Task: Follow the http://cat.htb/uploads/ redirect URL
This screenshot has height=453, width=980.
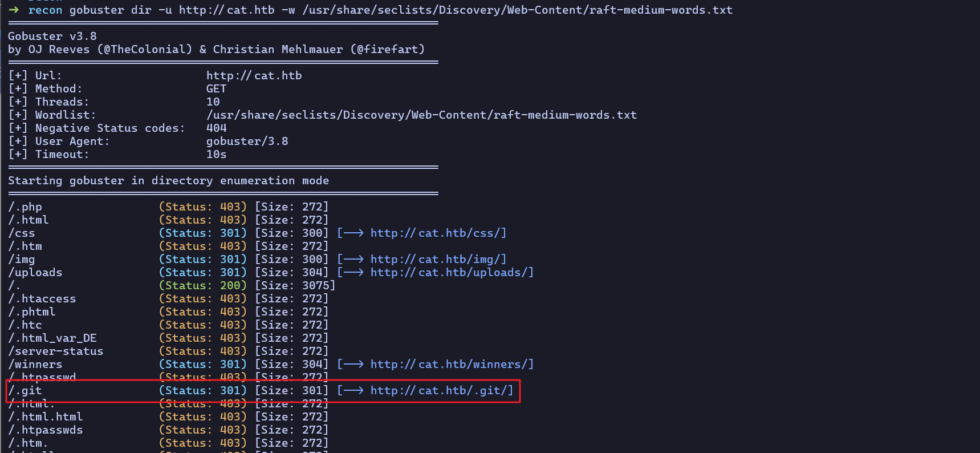Action: 452,272
